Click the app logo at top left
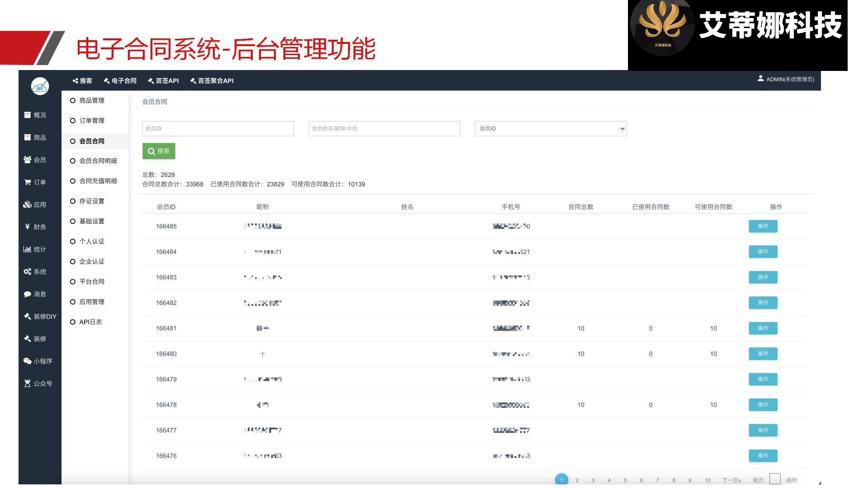Image resolution: width=868 pixels, height=488 pixels. (40, 86)
